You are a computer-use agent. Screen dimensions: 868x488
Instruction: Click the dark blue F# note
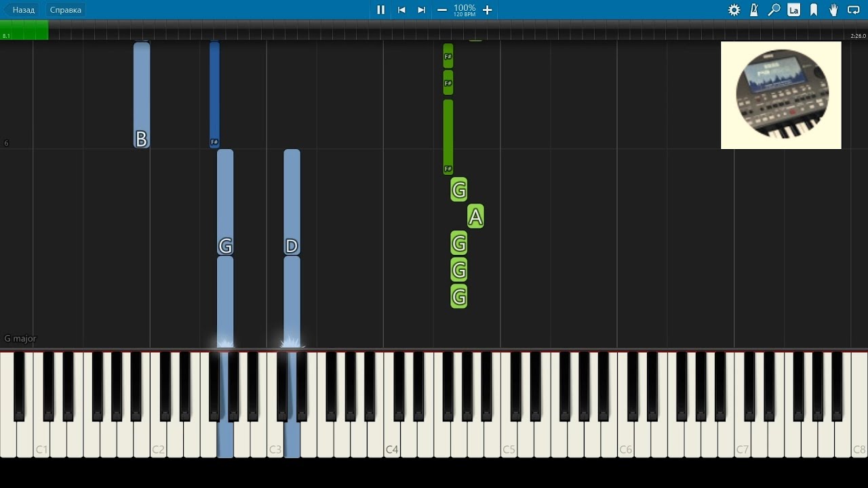pyautogui.click(x=214, y=95)
